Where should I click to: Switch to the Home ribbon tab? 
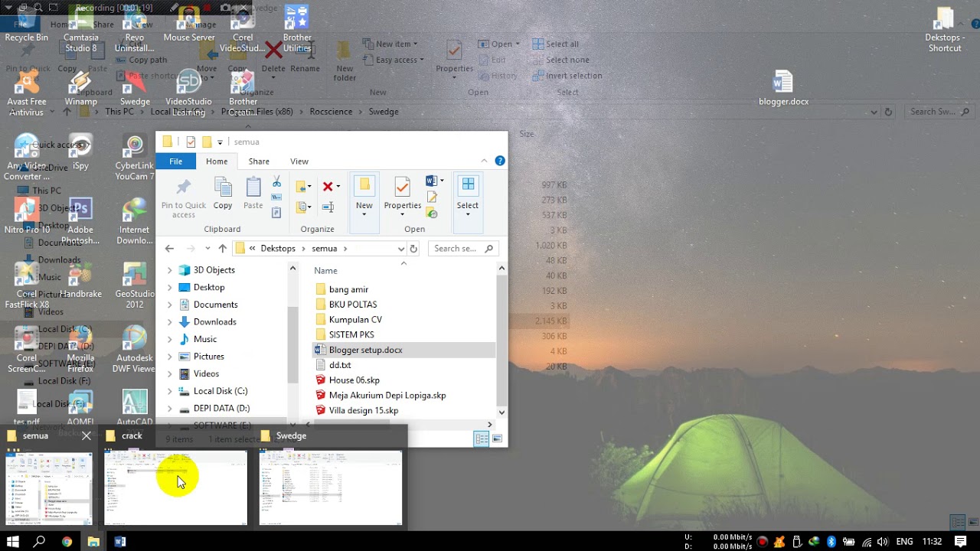[217, 161]
